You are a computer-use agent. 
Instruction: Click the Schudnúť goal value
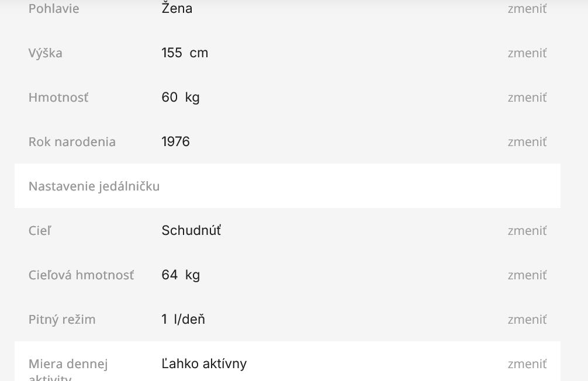191,231
